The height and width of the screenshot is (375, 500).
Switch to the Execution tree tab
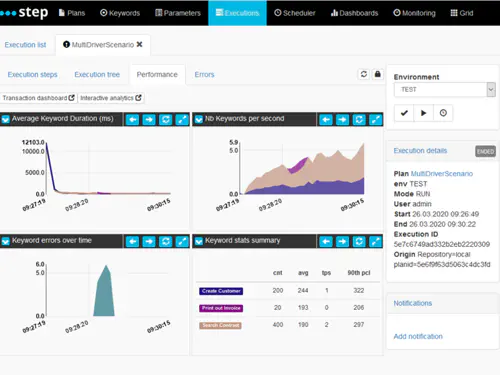coord(97,75)
